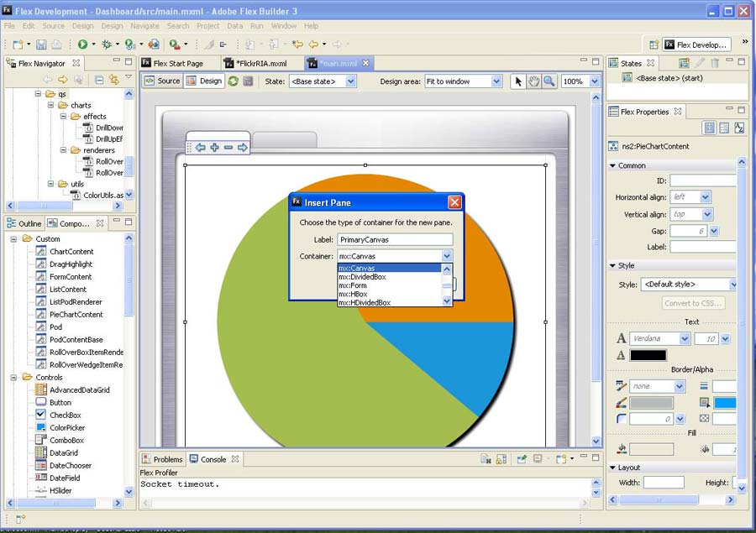This screenshot has width=756, height=533.
Task: Open the Navigate menu
Action: click(144, 26)
